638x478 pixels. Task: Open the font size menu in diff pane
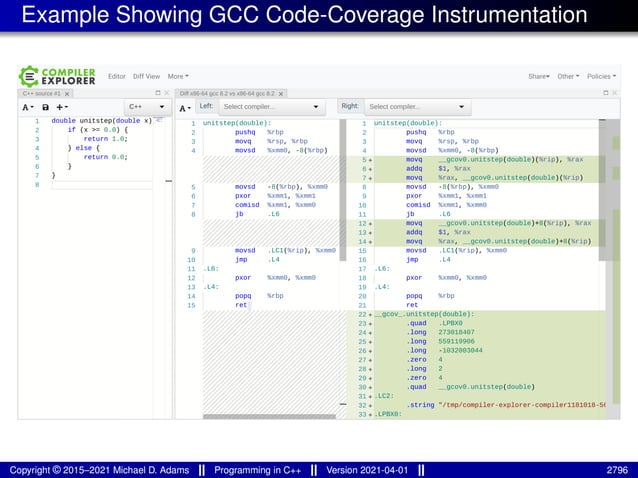(185, 108)
